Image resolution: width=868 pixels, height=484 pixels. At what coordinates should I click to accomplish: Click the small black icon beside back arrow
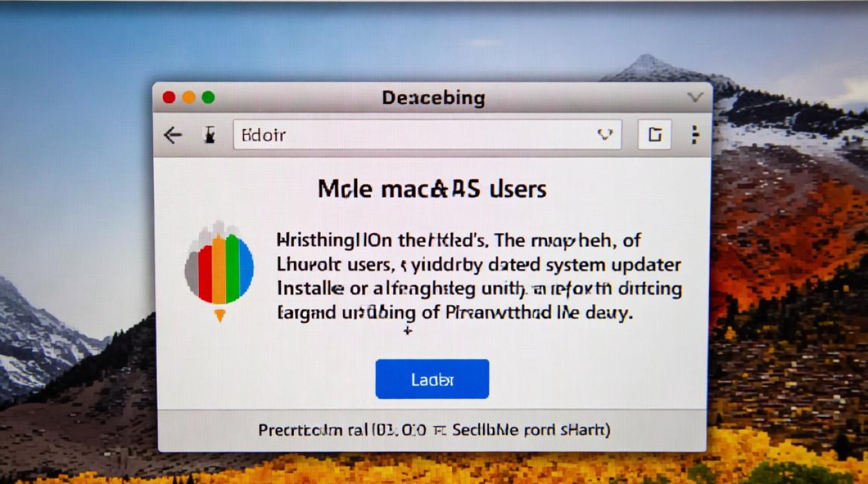tap(209, 135)
